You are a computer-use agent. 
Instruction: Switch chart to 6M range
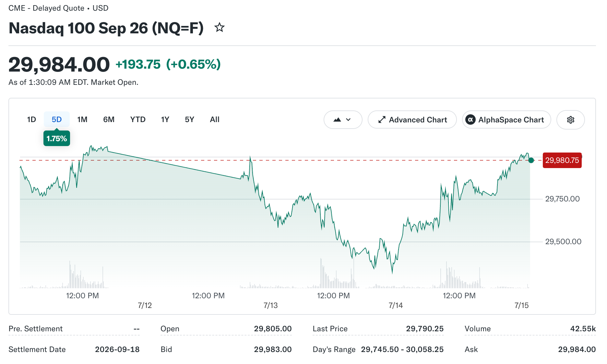109,119
